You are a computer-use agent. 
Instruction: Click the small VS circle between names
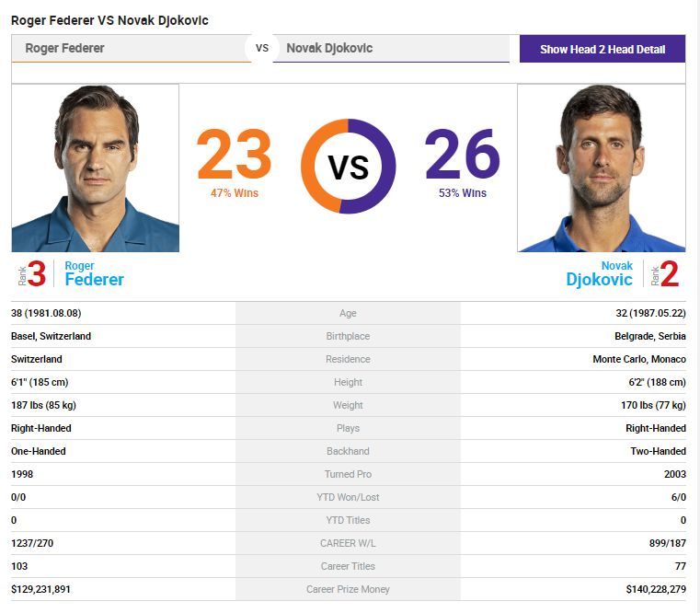pos(262,48)
